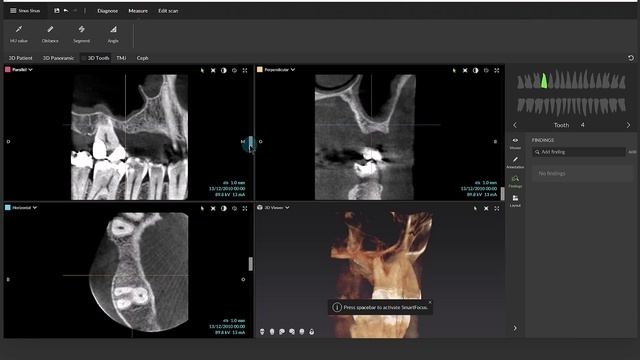640x360 pixels.
Task: Click sixth skull orientation preset icon
Action: point(312,331)
